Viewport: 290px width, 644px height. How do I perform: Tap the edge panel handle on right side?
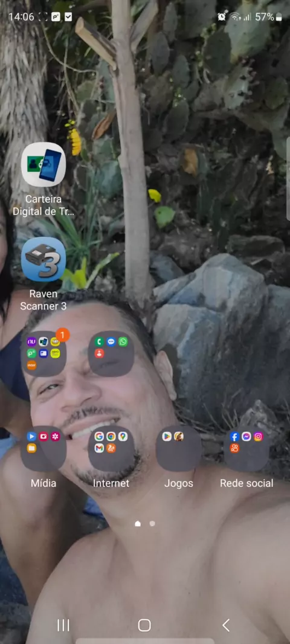click(x=288, y=179)
